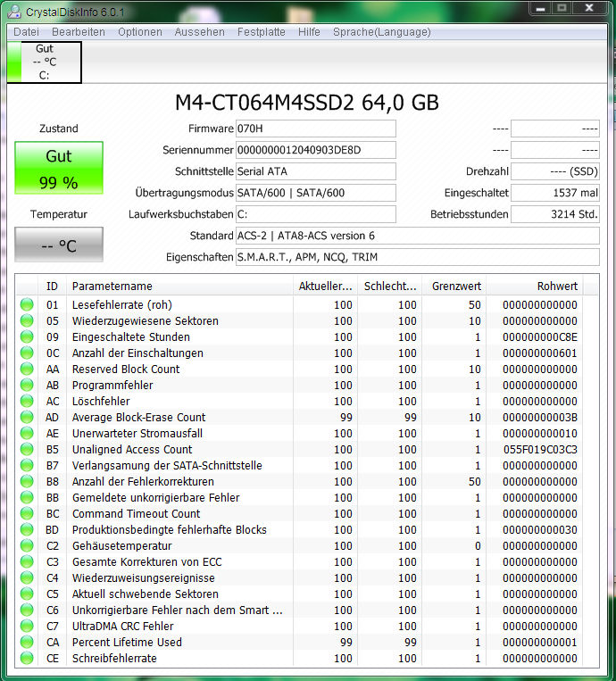616x681 pixels.
Task: Click the drive title M4-CT064M4SSD2 64,0 GB
Action: tap(307, 103)
